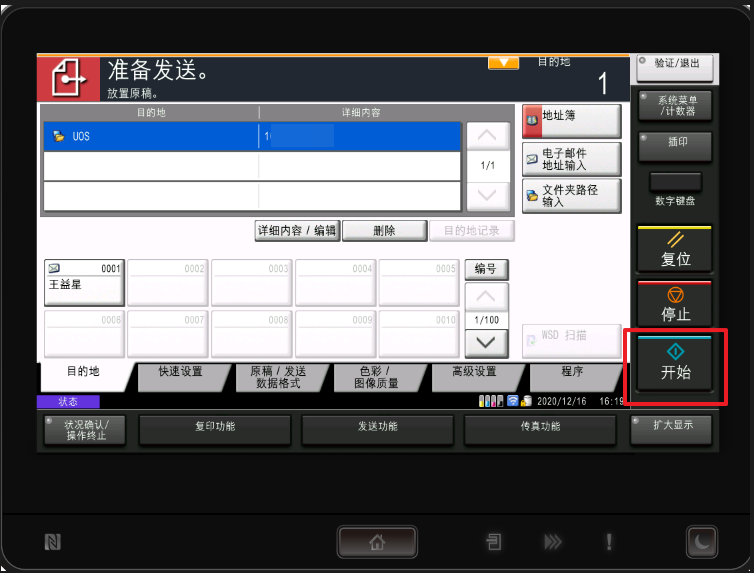
Task: Tap Status / Job Cancel (状况确认/操作终止)
Action: pyautogui.click(x=85, y=430)
